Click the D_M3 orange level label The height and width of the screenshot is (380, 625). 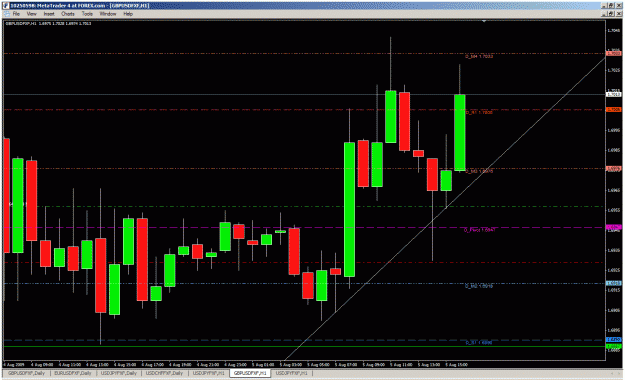(479, 171)
